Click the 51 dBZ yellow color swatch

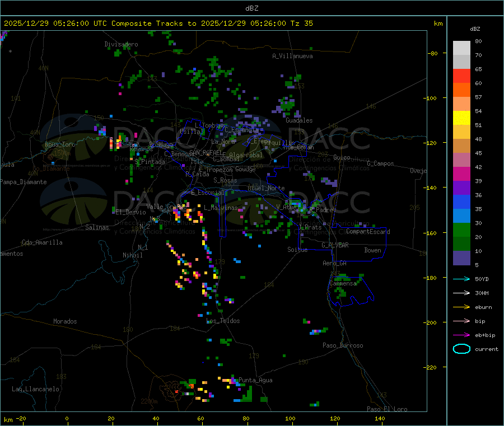461,118
